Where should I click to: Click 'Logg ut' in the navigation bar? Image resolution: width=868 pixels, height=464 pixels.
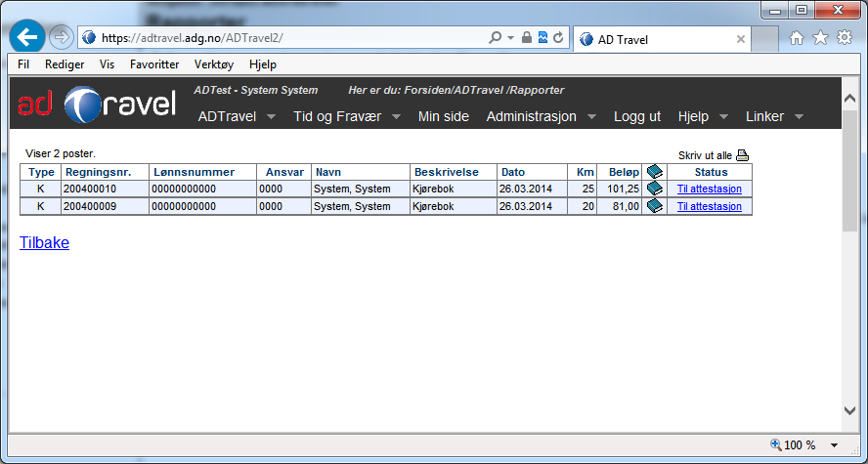637,116
